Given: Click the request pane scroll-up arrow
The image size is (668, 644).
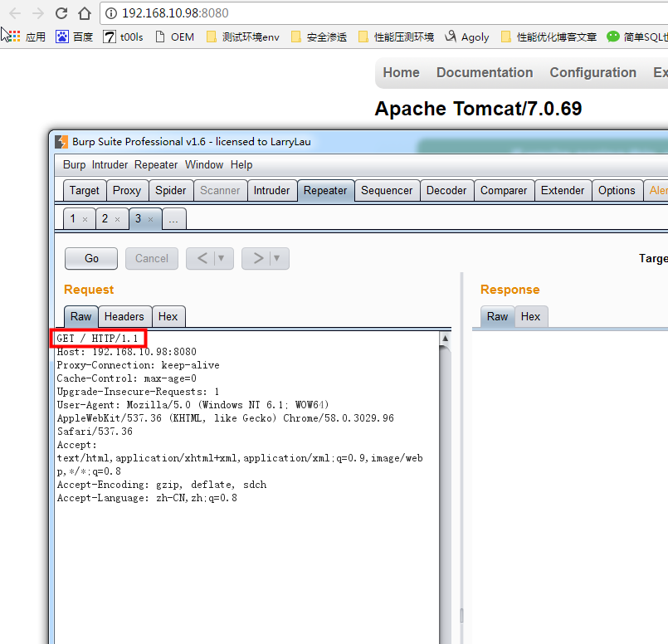Looking at the screenshot, I should click(445, 339).
